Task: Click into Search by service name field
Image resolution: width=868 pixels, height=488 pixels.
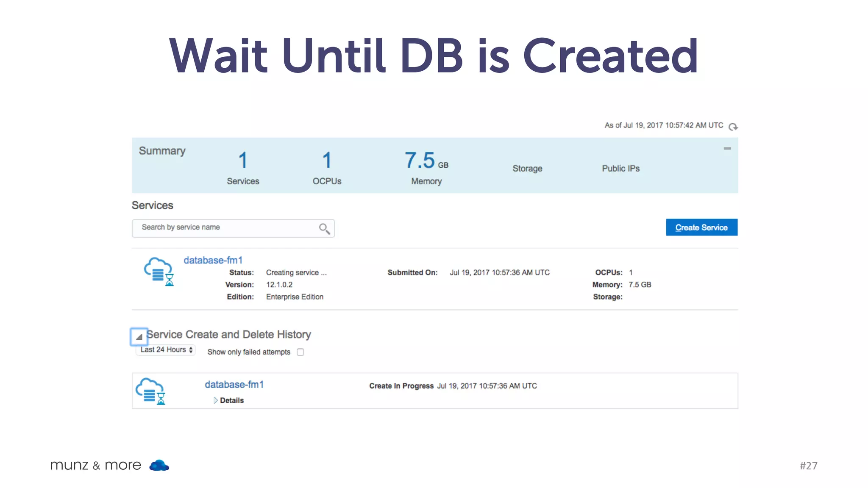Action: tap(225, 228)
